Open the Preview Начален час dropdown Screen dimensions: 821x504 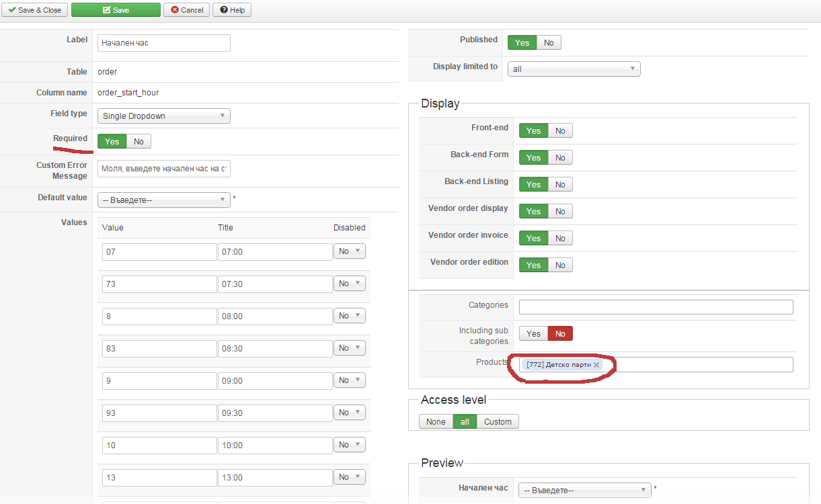(x=585, y=491)
